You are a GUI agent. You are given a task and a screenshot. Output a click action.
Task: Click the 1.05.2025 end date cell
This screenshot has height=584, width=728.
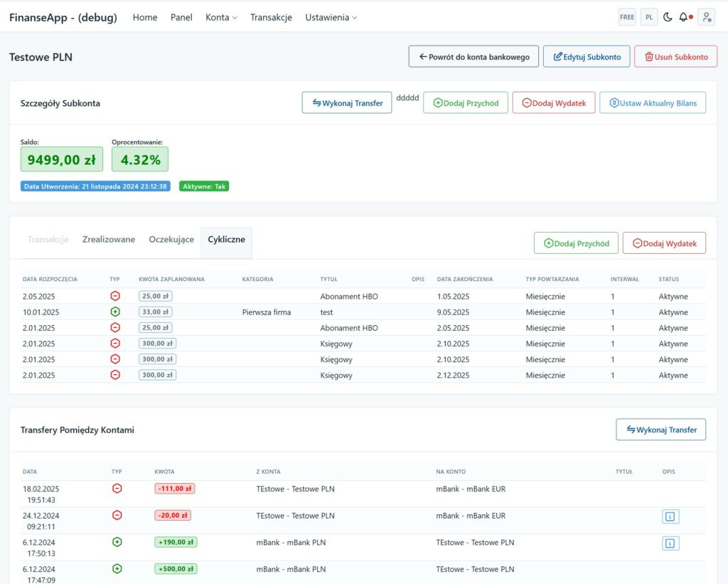[x=453, y=297]
